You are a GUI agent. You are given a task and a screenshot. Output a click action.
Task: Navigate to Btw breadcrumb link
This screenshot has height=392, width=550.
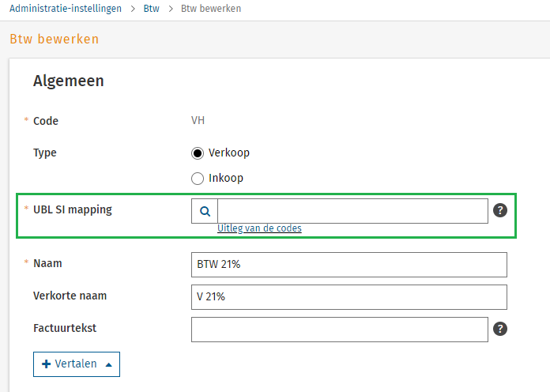[151, 9]
